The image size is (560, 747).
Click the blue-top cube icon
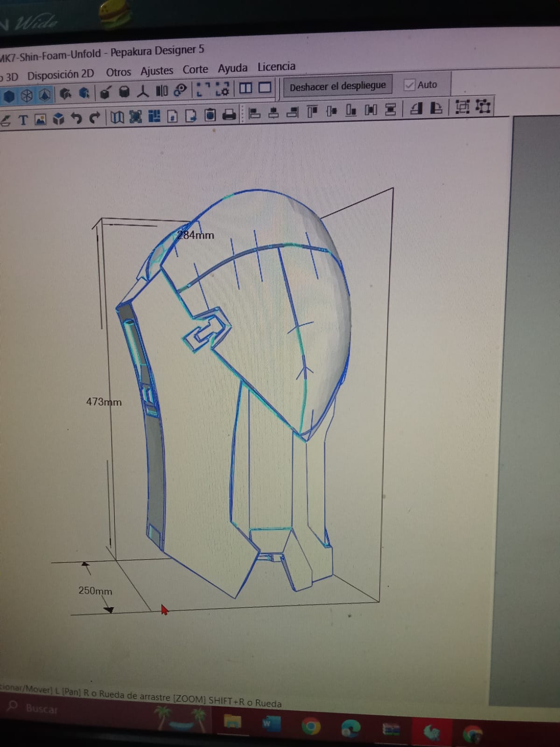point(58,119)
